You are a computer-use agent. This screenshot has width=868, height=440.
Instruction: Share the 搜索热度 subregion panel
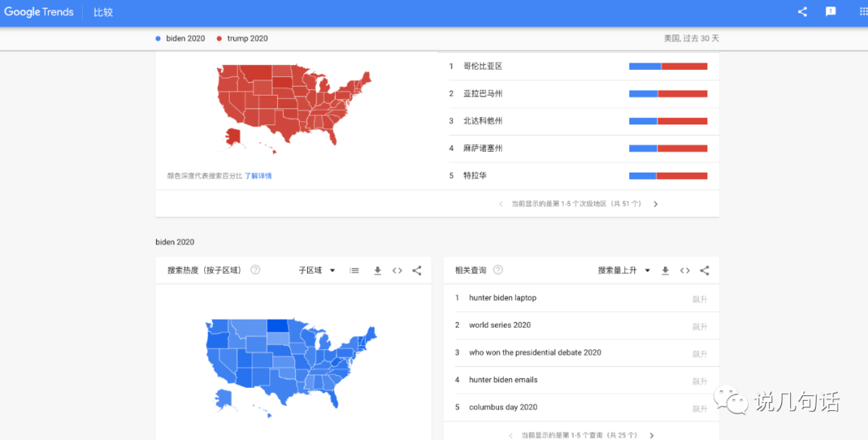coord(416,271)
